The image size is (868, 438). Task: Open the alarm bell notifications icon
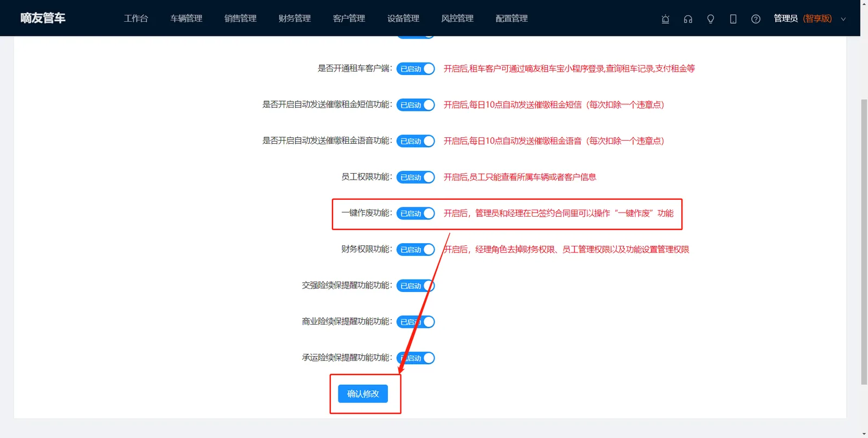pyautogui.click(x=665, y=19)
